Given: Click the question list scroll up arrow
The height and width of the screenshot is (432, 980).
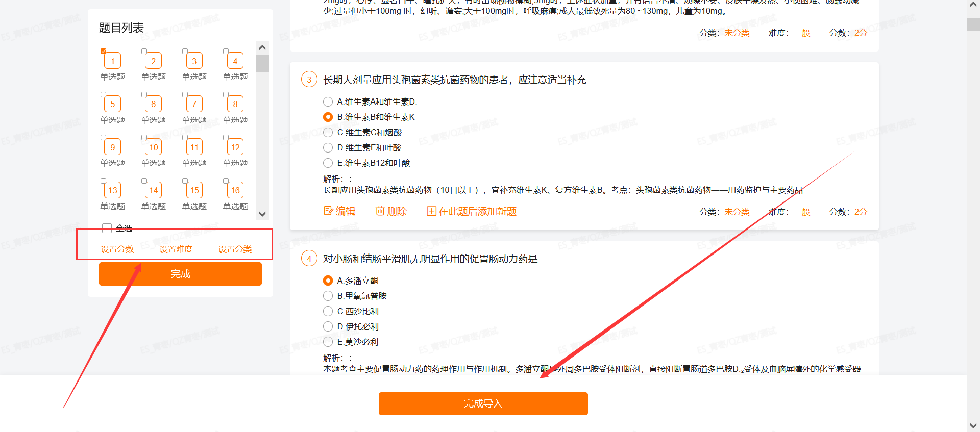Looking at the screenshot, I should pyautogui.click(x=262, y=47).
